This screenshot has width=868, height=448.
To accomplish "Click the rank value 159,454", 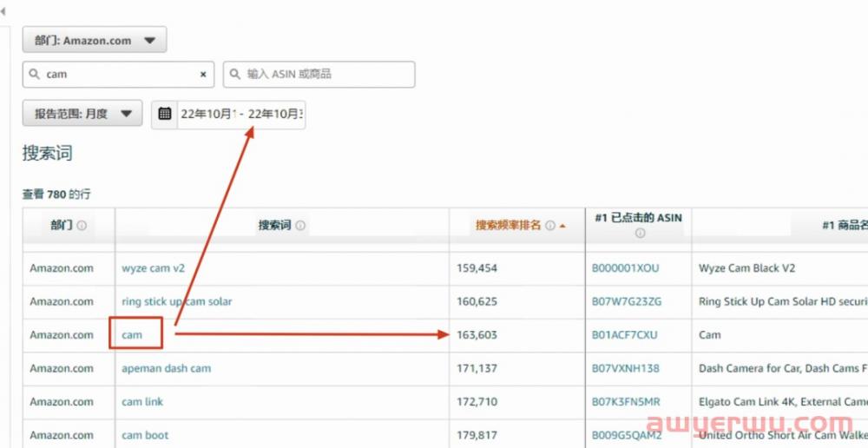I will point(477,268).
